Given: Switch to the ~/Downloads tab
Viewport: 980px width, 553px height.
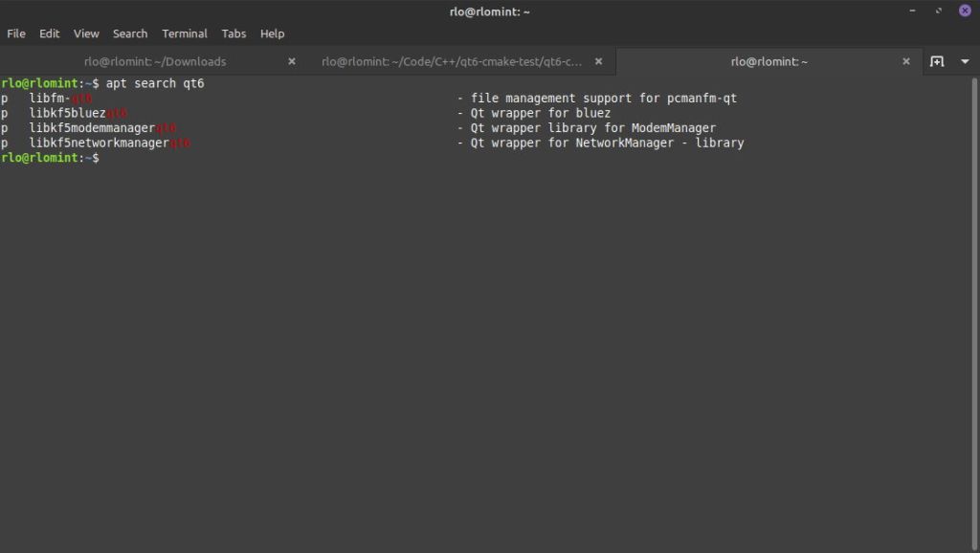Looking at the screenshot, I should coord(154,61).
